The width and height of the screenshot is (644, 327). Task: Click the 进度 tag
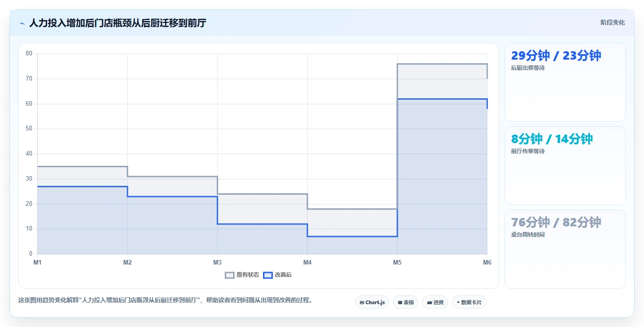(435, 302)
